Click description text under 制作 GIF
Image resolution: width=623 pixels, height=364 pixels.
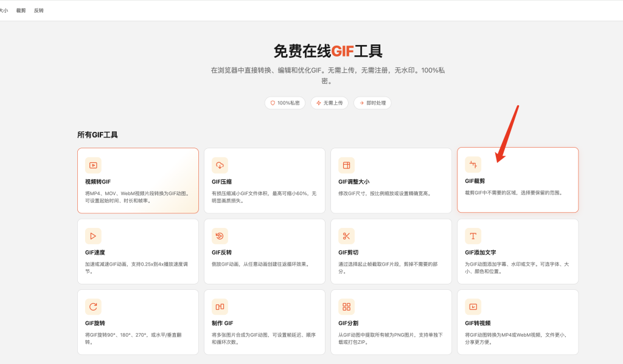264,338
